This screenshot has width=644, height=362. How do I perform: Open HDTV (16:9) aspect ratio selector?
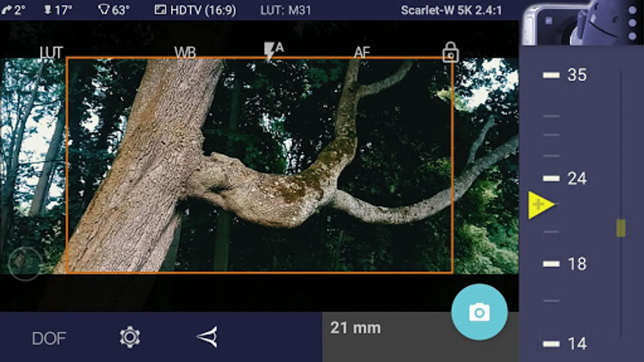coord(195,10)
